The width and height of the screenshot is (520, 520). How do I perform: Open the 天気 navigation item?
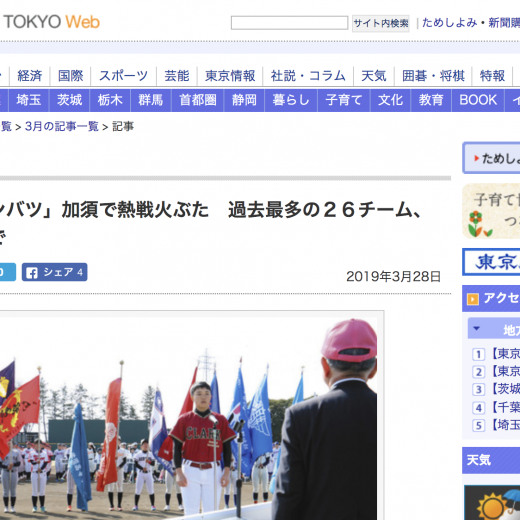(x=374, y=76)
